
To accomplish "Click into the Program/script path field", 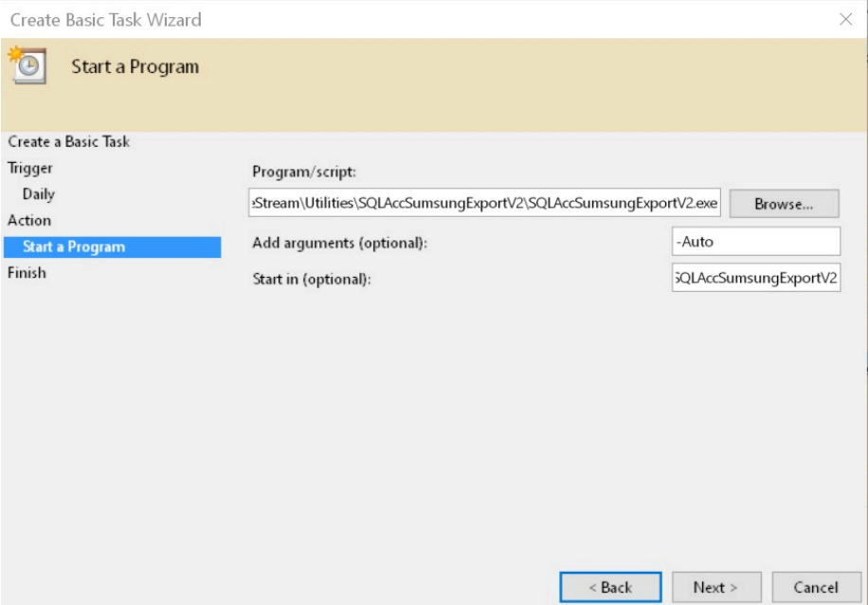I will 484,203.
